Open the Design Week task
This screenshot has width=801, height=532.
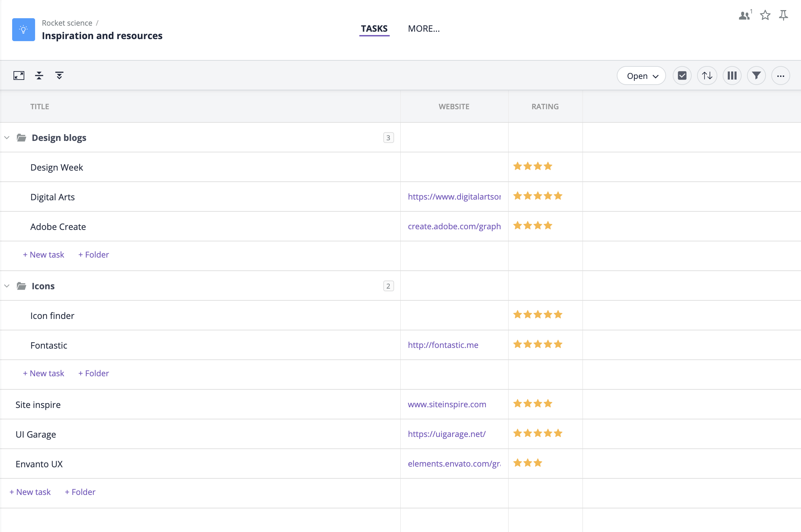point(57,167)
